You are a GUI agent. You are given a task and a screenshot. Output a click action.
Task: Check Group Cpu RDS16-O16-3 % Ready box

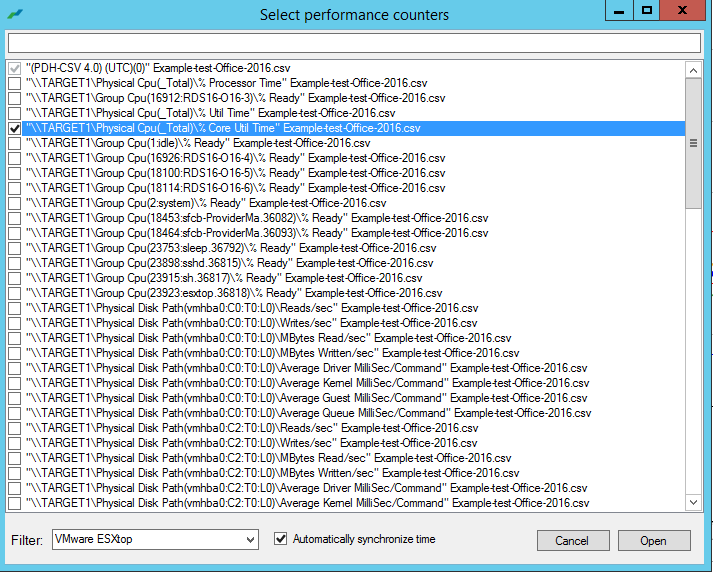pos(15,98)
